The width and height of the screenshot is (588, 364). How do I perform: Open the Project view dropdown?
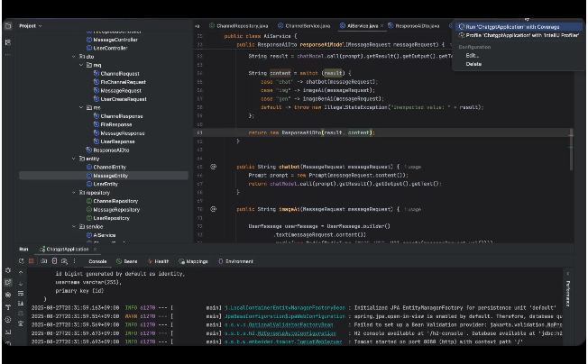coord(31,26)
